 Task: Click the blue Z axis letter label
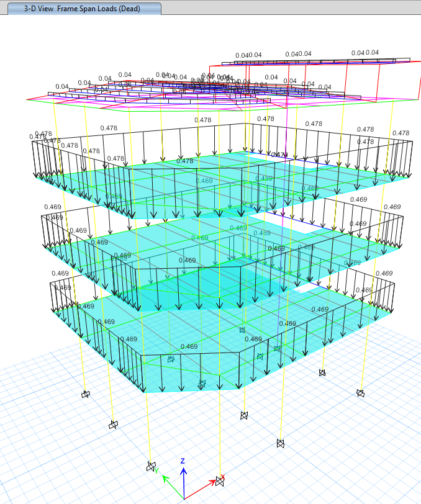[x=183, y=461]
